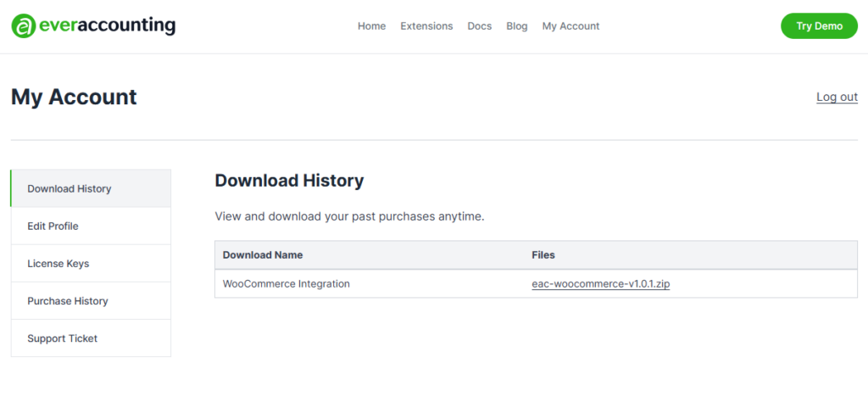Open the Home nav link

(x=371, y=26)
